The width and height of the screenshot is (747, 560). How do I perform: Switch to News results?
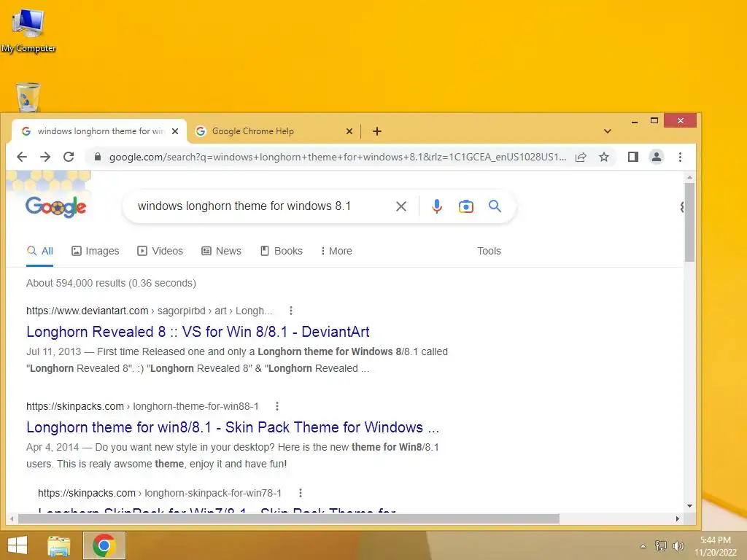222,251
